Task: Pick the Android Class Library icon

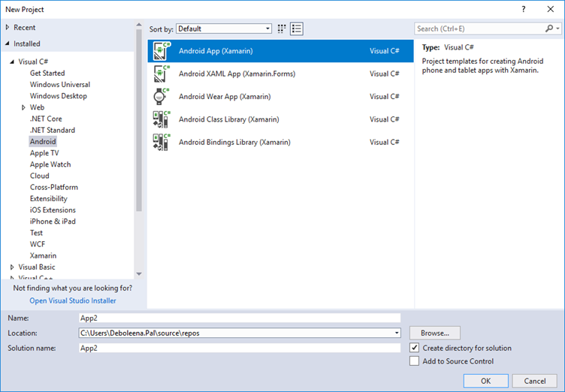Action: point(162,119)
